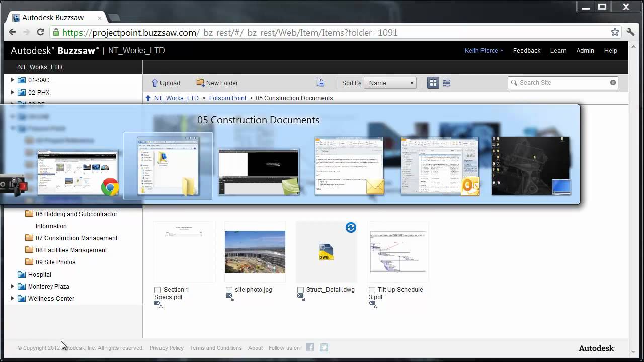Open the Admin menu item

pyautogui.click(x=585, y=50)
